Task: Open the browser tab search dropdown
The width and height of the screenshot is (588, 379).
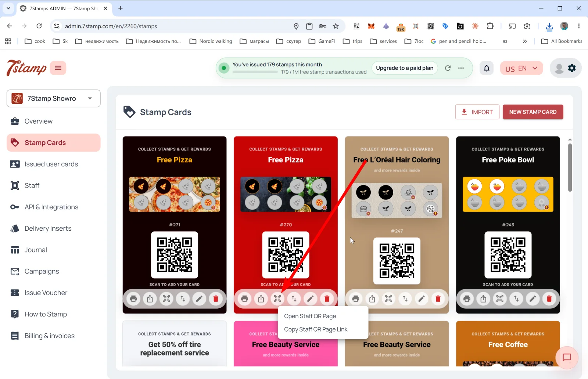Action: 8,8
